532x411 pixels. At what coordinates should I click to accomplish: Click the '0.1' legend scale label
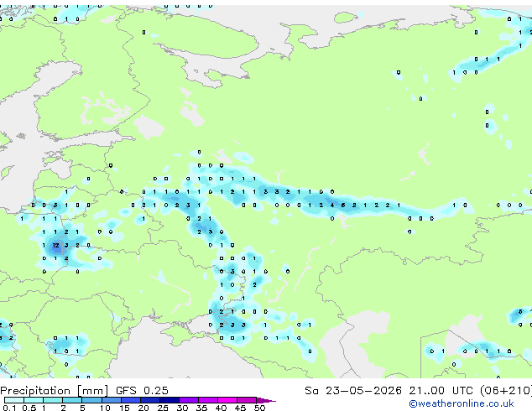point(10,408)
